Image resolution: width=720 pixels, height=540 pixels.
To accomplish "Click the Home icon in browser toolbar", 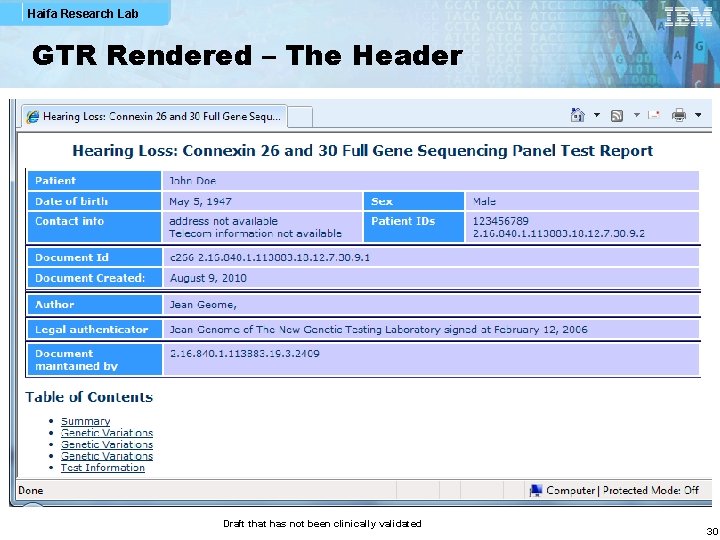I will pos(577,115).
